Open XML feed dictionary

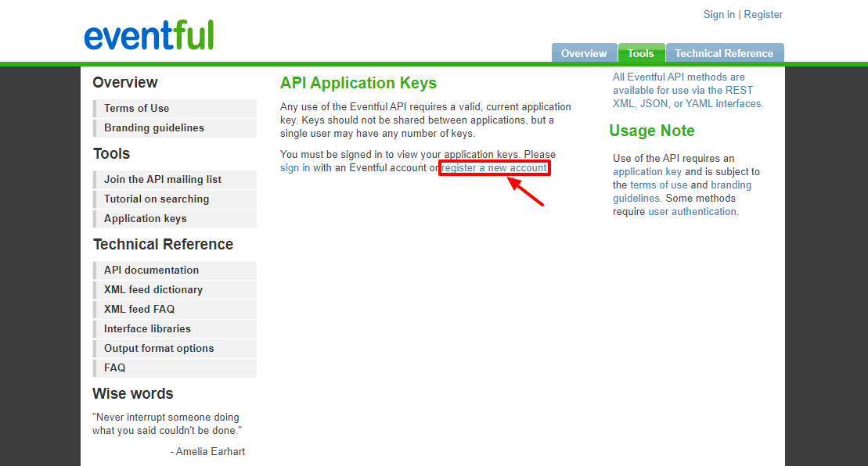point(175,289)
